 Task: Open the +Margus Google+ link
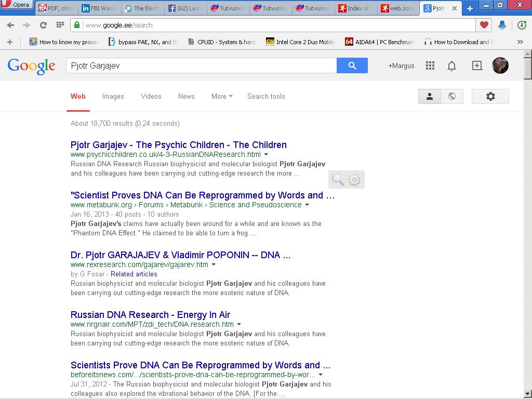coord(401,66)
